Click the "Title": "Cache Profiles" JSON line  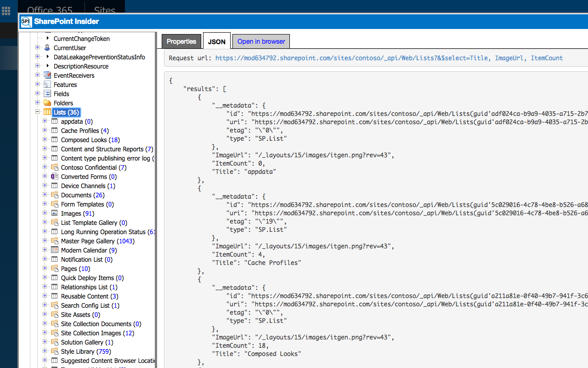[x=256, y=263]
